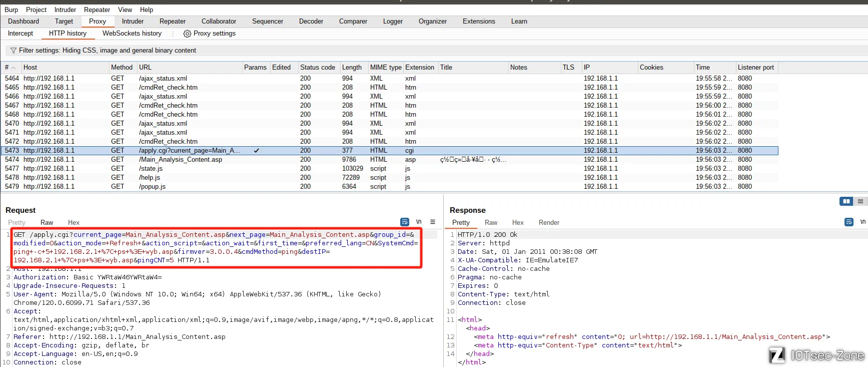Switch to the Intruder tool tab
Screen dimensions: 868x367
(x=133, y=22)
